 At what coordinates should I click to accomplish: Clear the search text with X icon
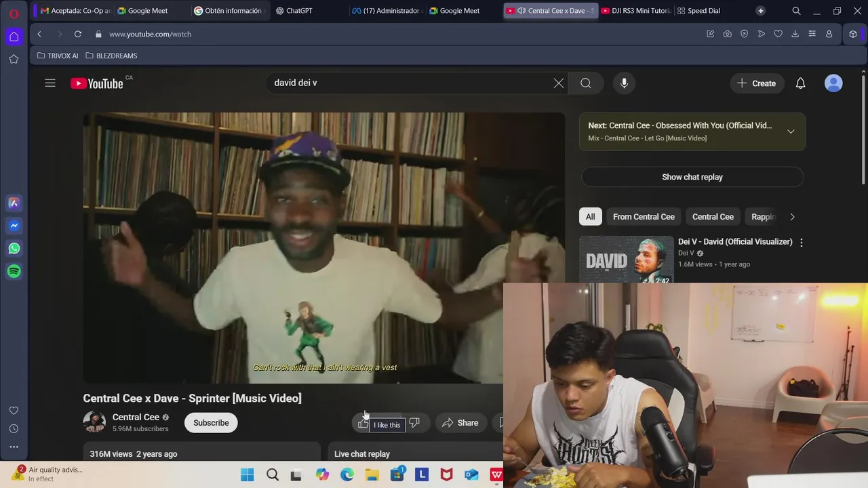point(558,83)
